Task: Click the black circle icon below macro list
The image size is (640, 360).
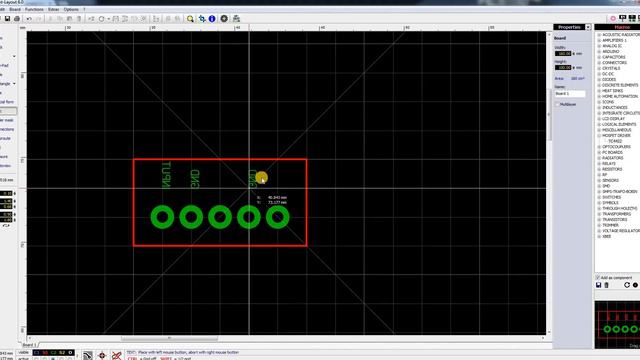Action: pos(636,285)
